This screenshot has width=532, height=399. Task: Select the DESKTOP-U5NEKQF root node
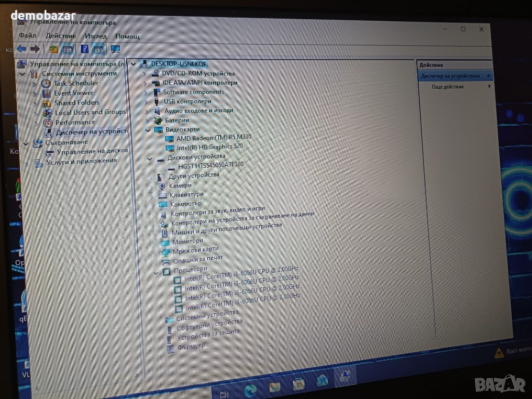[179, 63]
